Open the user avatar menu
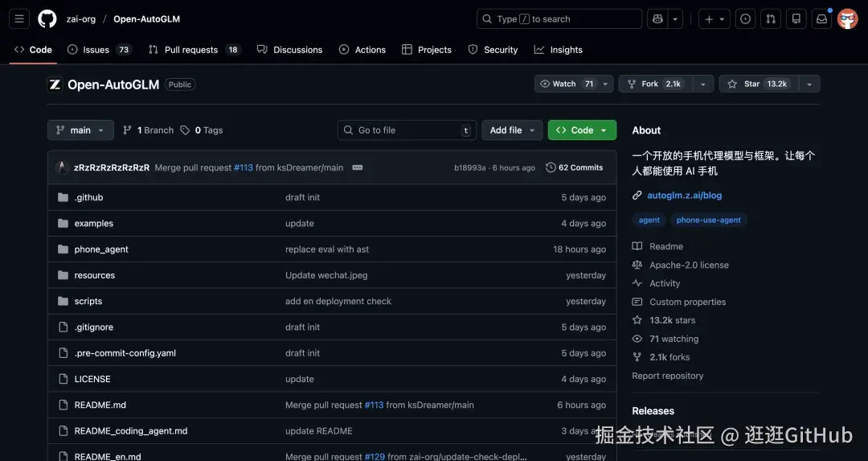This screenshot has width=868, height=461. (x=847, y=19)
